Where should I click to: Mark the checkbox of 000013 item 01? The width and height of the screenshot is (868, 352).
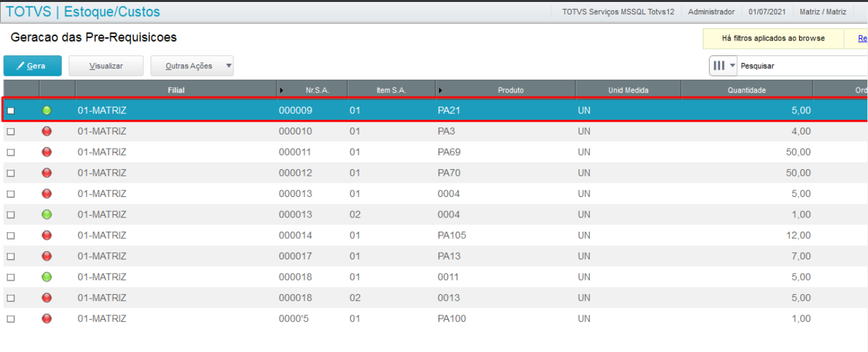click(x=11, y=194)
